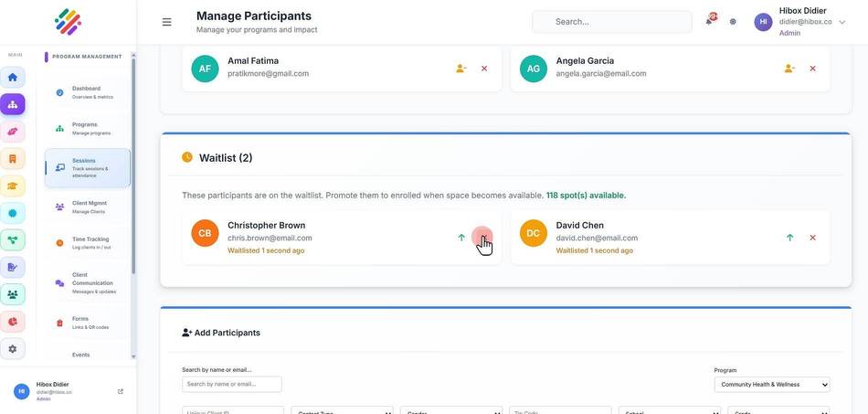This screenshot has width=868, height=414.
Task: Open the notifications bell icon
Action: pyautogui.click(x=709, y=22)
